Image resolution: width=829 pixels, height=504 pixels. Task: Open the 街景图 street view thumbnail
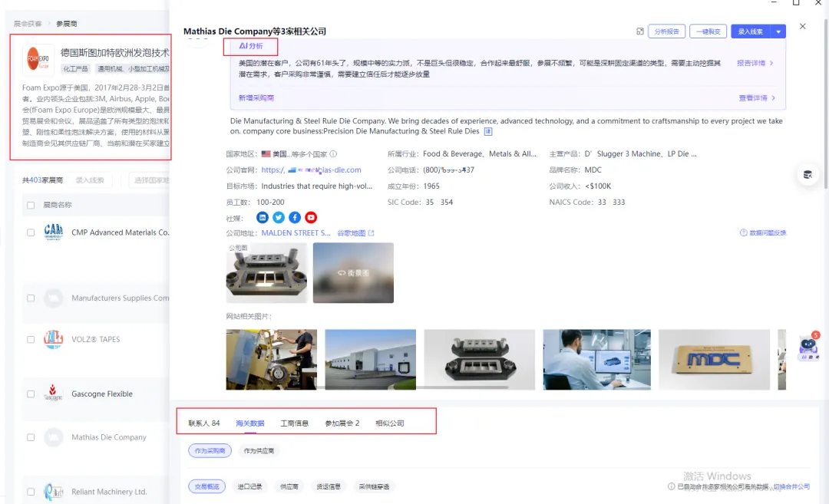[353, 273]
